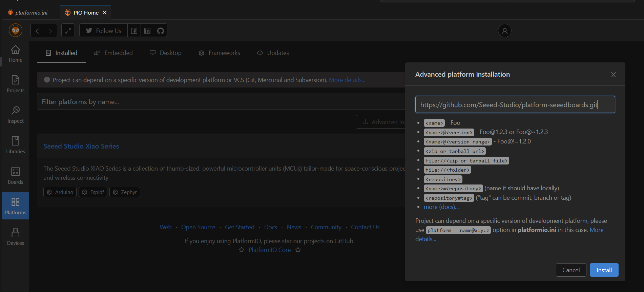Close the Advanced platform installation dialog
Image resolution: width=644 pixels, height=292 pixels.
(x=614, y=75)
